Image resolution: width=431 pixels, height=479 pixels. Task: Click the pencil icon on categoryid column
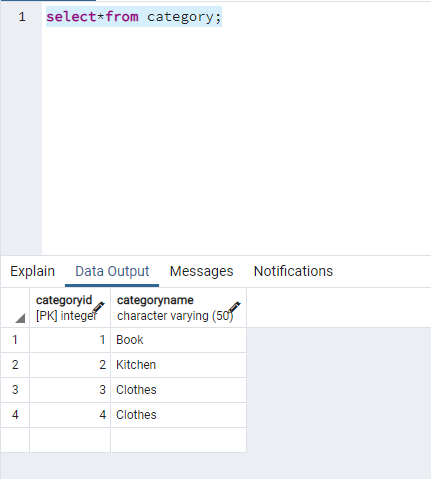tap(98, 307)
